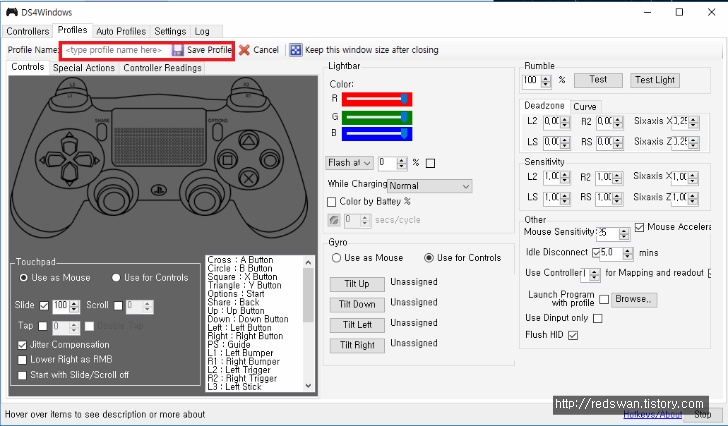Adjust Idle Disconnect minutes stepper
The width and height of the screenshot is (728, 426).
(x=628, y=253)
